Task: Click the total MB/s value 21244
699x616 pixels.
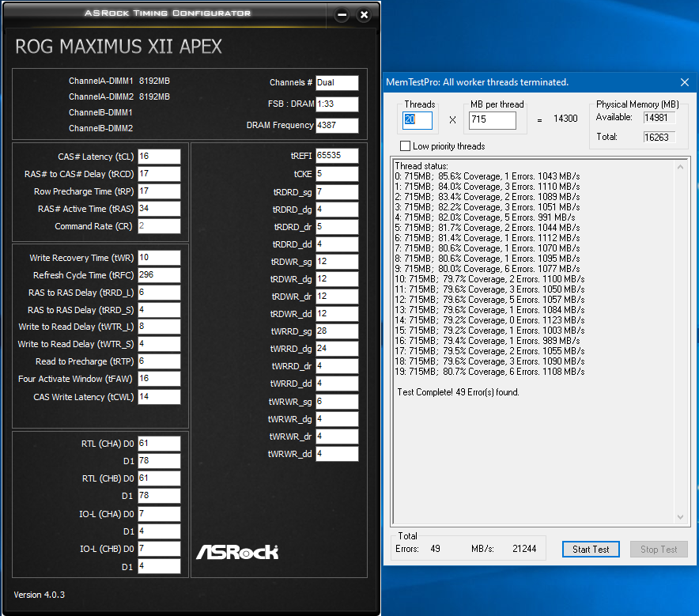Action: point(524,549)
